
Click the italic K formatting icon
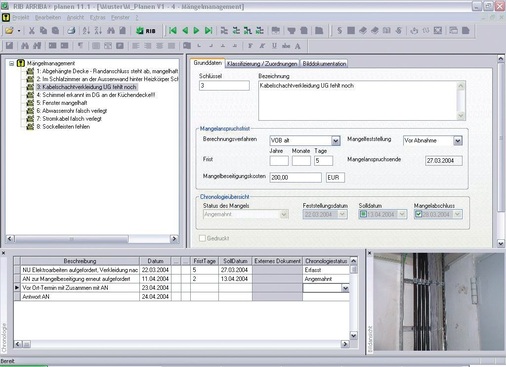(x=262, y=46)
